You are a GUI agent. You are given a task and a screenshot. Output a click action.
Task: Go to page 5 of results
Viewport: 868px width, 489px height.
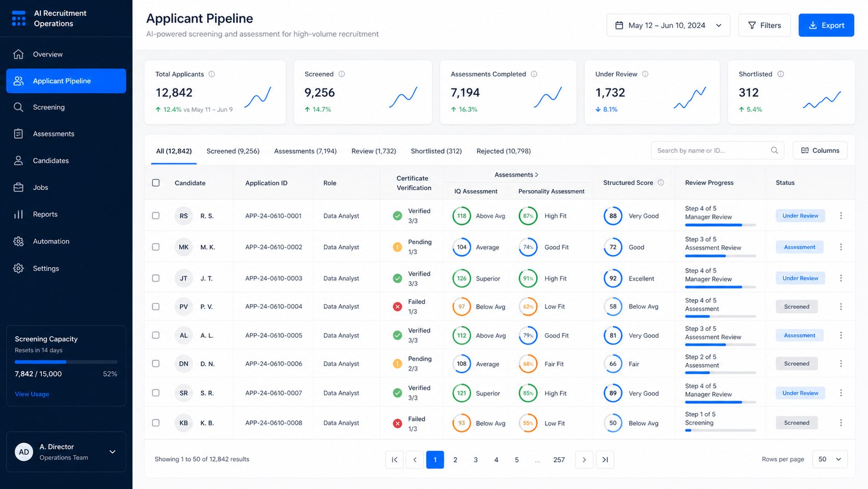point(517,460)
